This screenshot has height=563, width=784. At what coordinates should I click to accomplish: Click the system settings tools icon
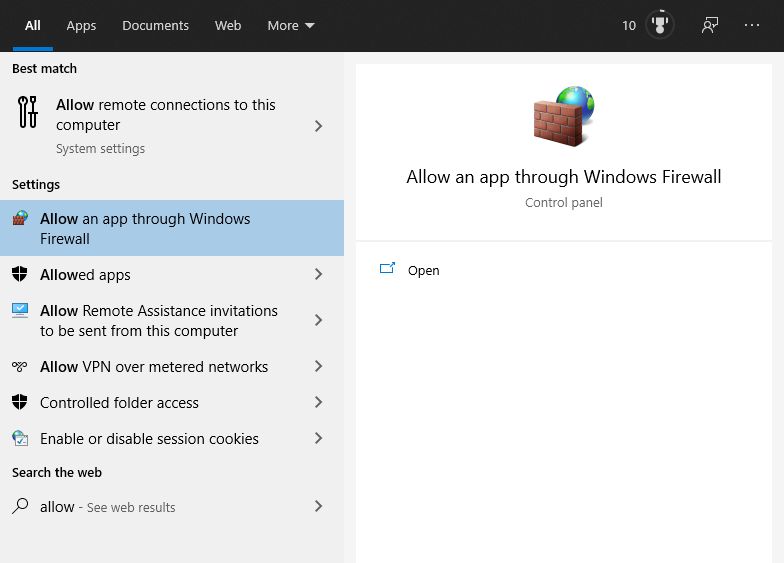(x=28, y=112)
